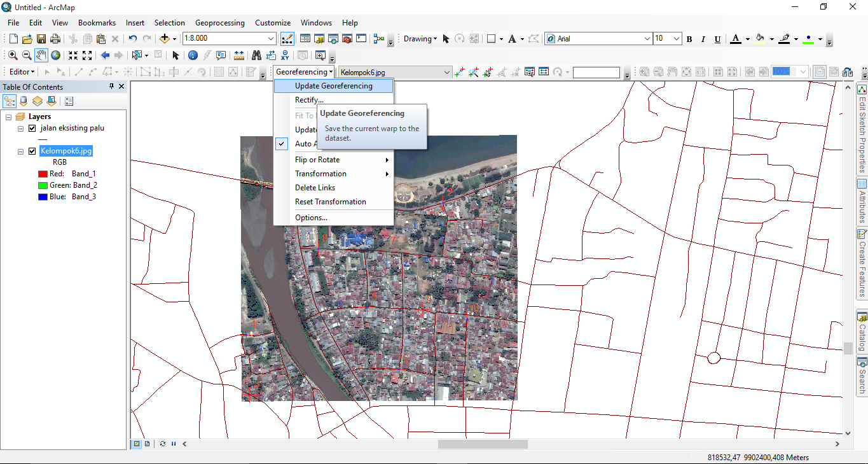Collapse the Layers tree group

8,116
